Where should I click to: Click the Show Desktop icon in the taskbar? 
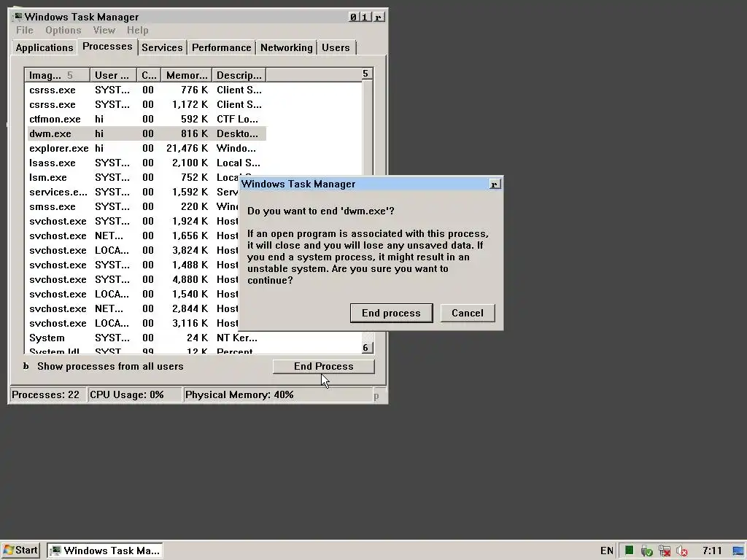click(738, 551)
